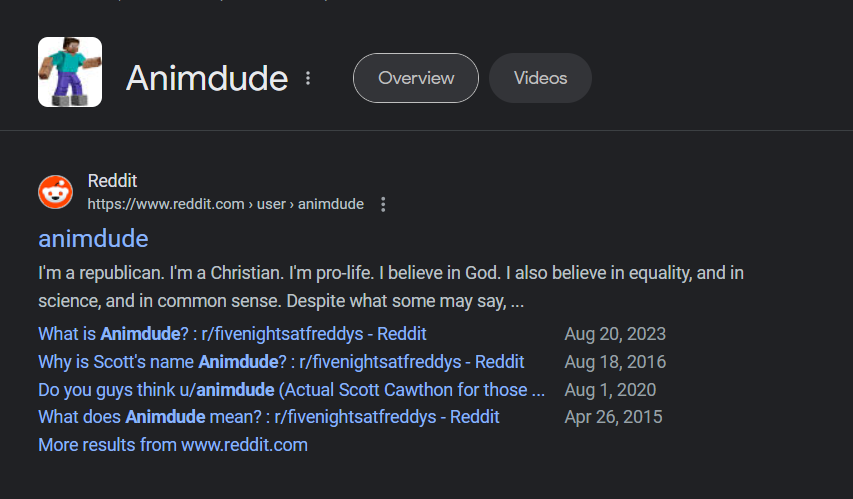Open "What does Animdude mean?" link
853x499 pixels.
pyautogui.click(x=269, y=416)
